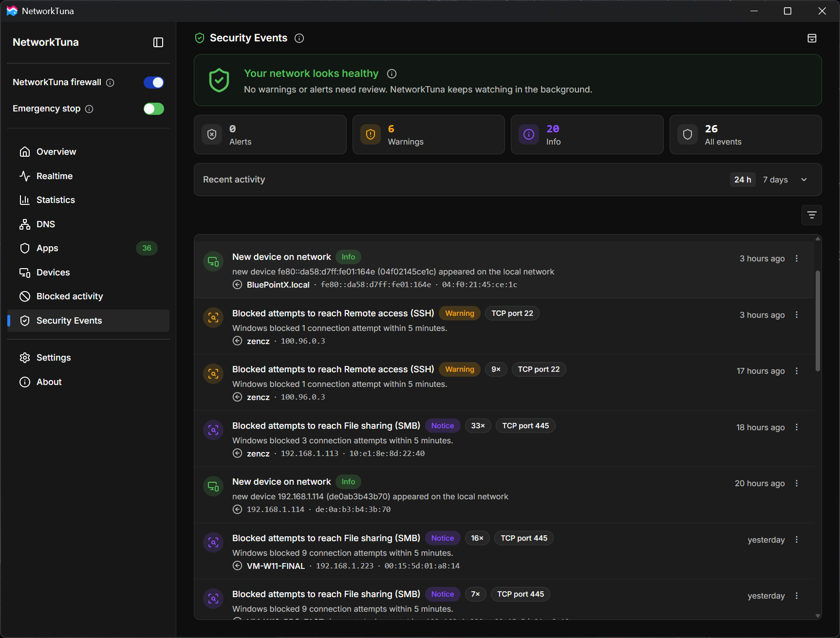Click the 'Recent activity' heading
The width and height of the screenshot is (840, 638).
coord(234,180)
